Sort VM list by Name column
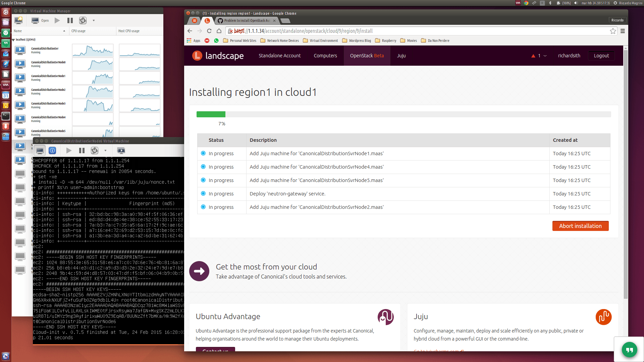 click(40, 31)
